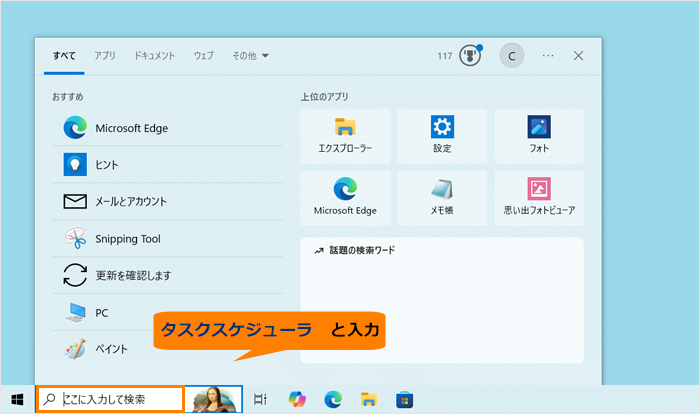Open 思い出フォトビューア tile

tap(539, 198)
